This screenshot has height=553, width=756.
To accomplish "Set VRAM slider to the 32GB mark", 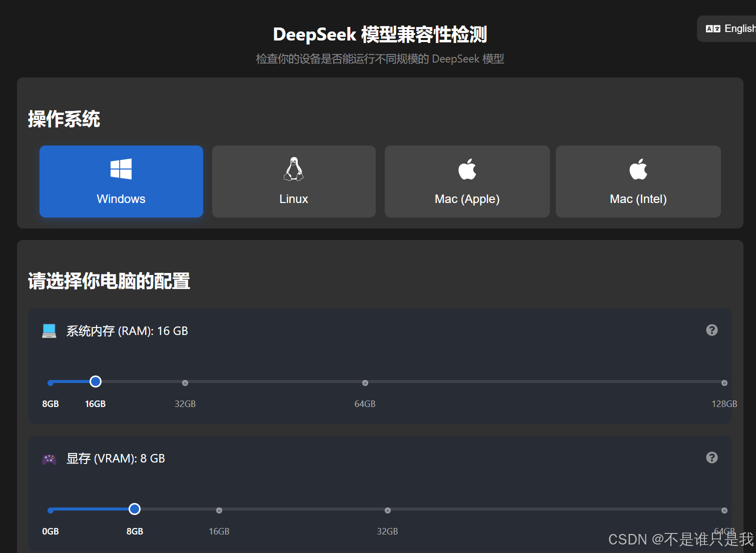I will 388,510.
